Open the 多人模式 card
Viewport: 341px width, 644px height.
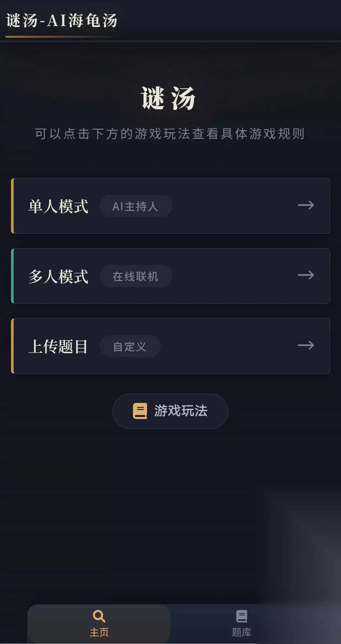(x=170, y=276)
